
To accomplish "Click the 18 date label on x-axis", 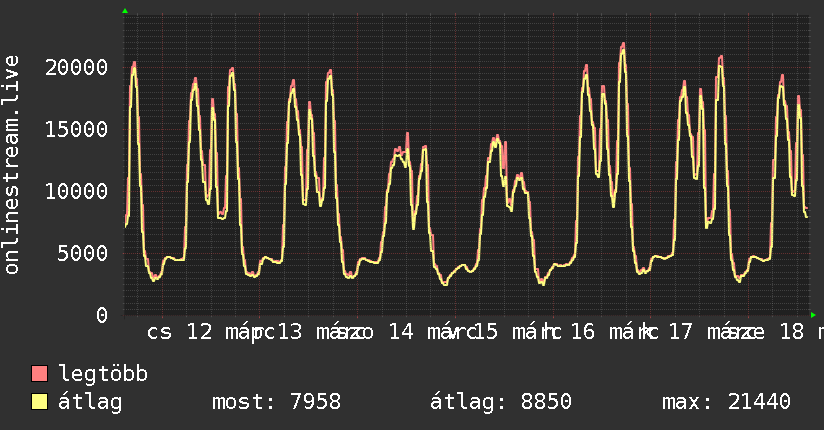I will (792, 332).
